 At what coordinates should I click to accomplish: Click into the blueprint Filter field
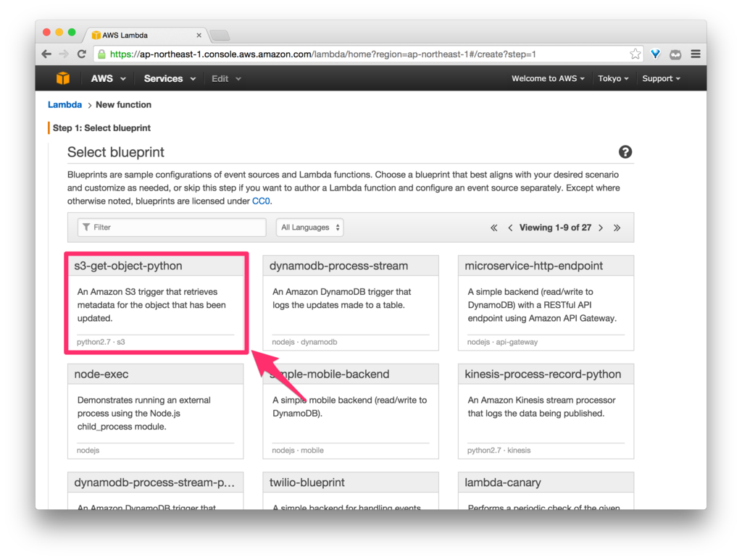(172, 227)
